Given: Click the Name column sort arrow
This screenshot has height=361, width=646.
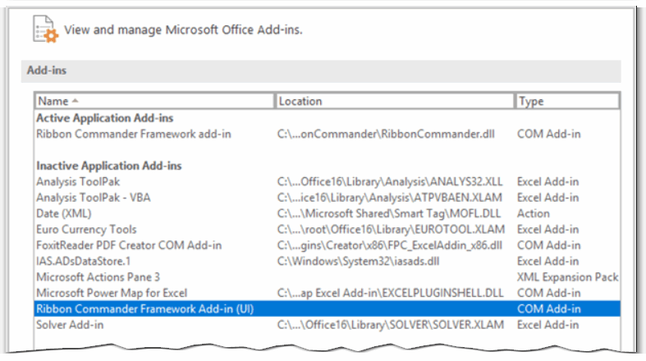Looking at the screenshot, I should click(x=75, y=101).
